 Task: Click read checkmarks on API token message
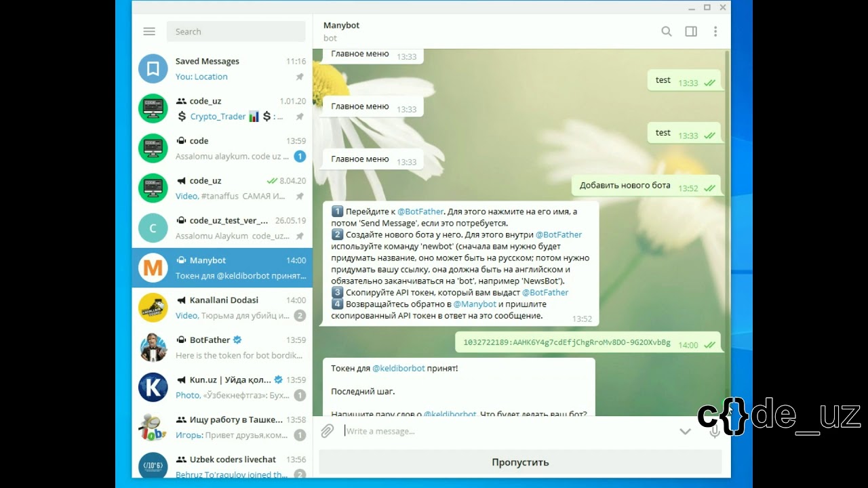709,345
